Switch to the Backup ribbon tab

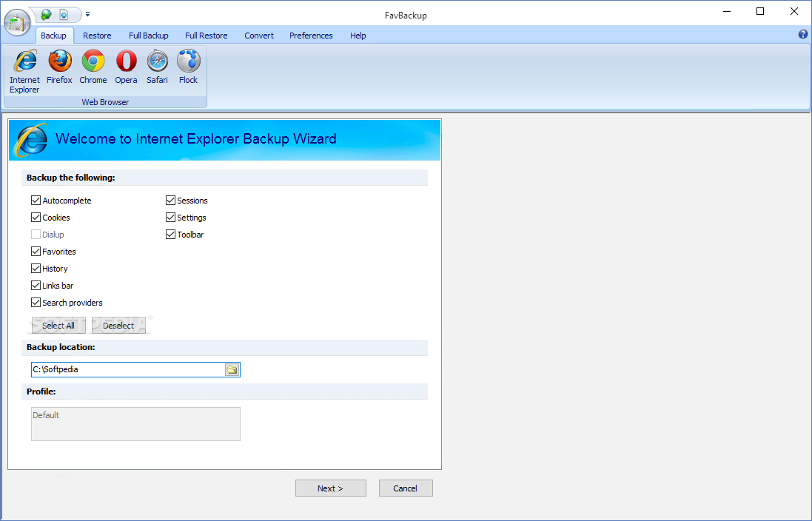pos(53,36)
